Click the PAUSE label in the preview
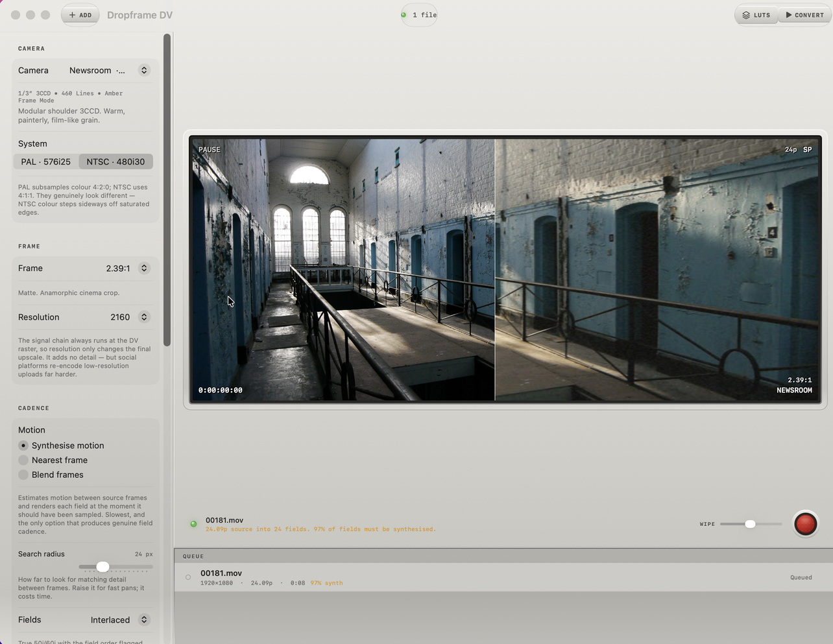This screenshot has height=644, width=833. tap(210, 150)
